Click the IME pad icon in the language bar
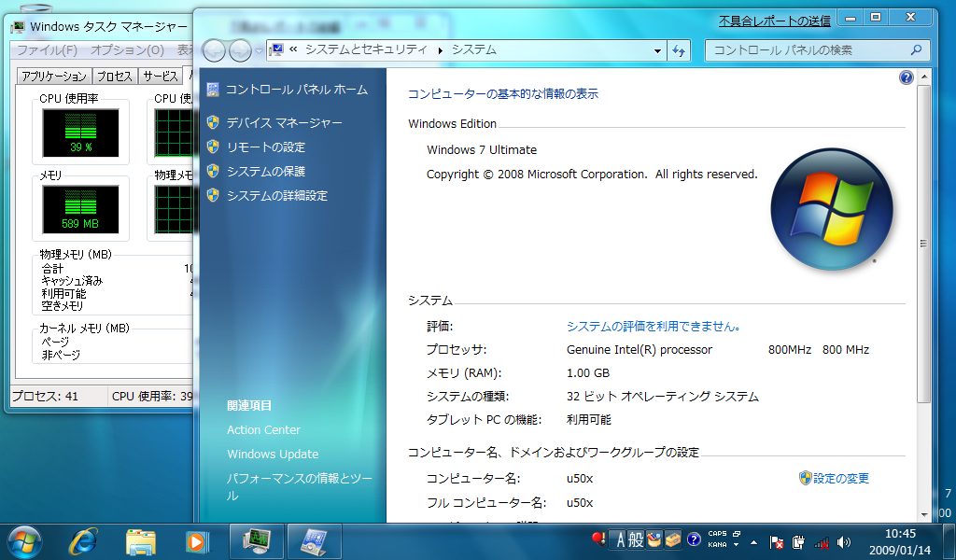 pyautogui.click(x=654, y=539)
